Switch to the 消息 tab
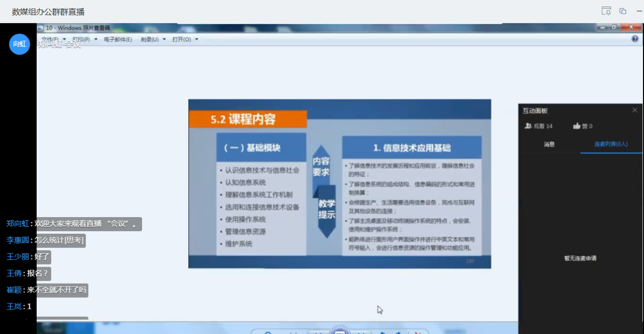Image resolution: width=644 pixels, height=334 pixels. 549,144
